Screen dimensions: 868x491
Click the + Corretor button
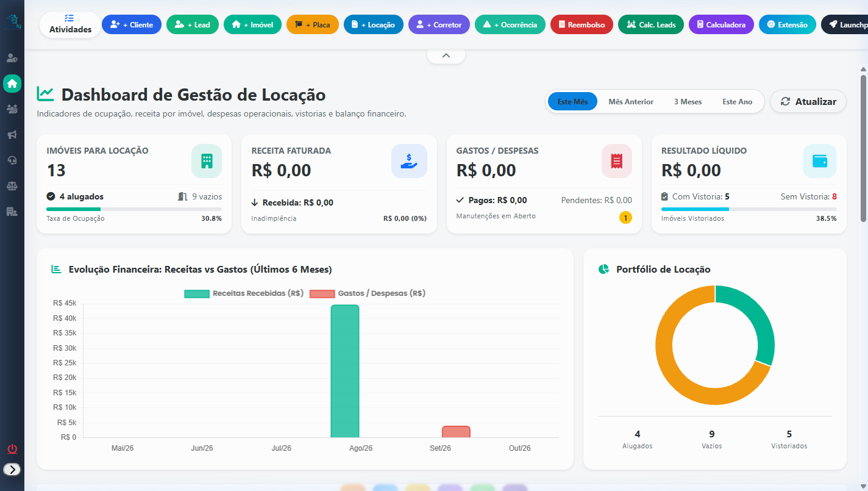tap(439, 24)
